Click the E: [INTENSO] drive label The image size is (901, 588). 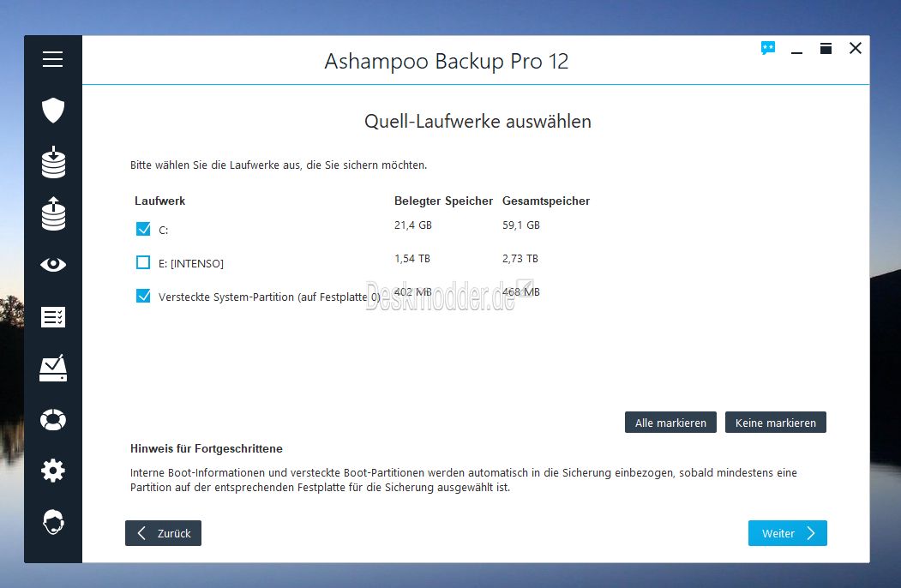point(191,263)
